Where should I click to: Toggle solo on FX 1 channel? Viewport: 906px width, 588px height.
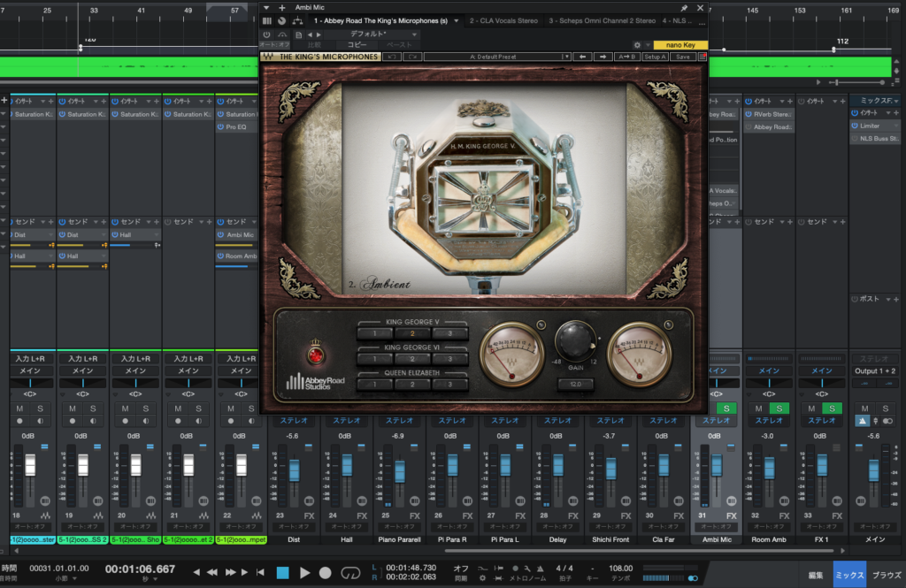[x=832, y=409]
